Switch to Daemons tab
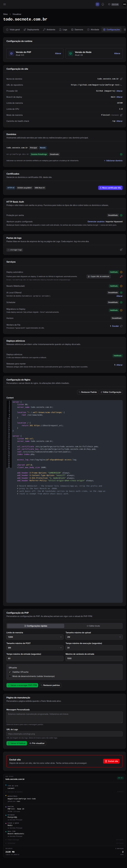This screenshot has height=868, width=127. [x=77, y=30]
